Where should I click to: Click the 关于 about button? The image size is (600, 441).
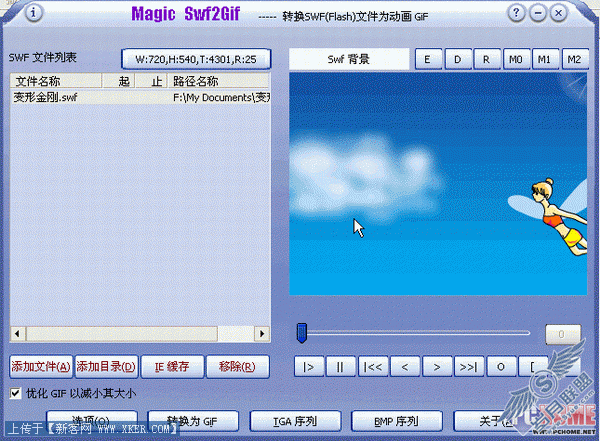pos(497,421)
